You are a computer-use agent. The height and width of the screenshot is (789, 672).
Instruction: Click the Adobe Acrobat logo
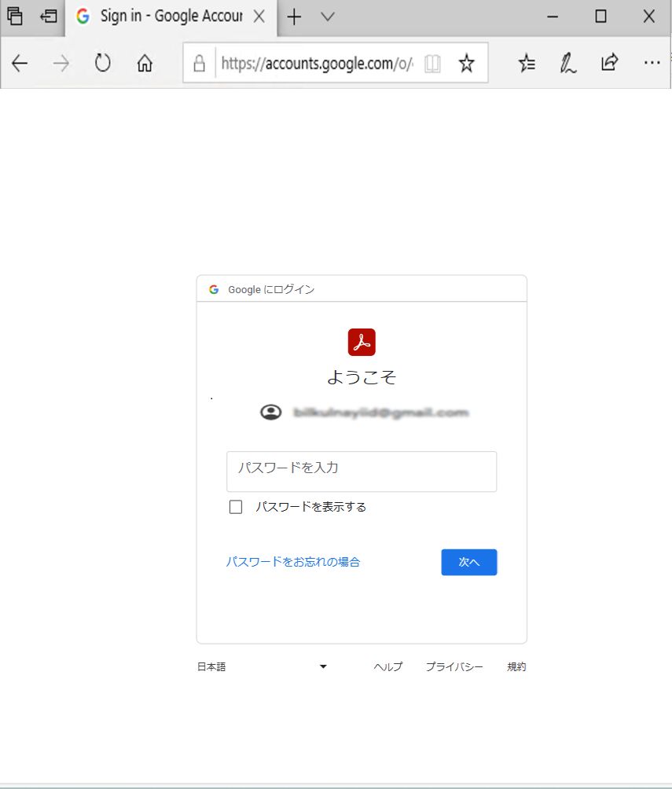pyautogui.click(x=361, y=341)
